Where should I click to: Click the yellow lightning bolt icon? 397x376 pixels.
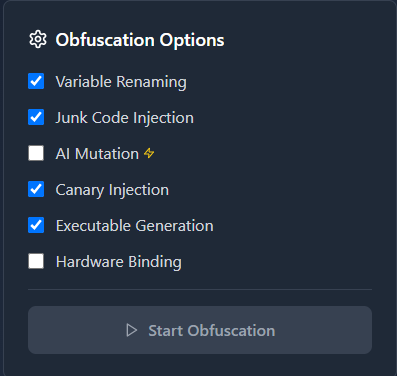(x=149, y=153)
